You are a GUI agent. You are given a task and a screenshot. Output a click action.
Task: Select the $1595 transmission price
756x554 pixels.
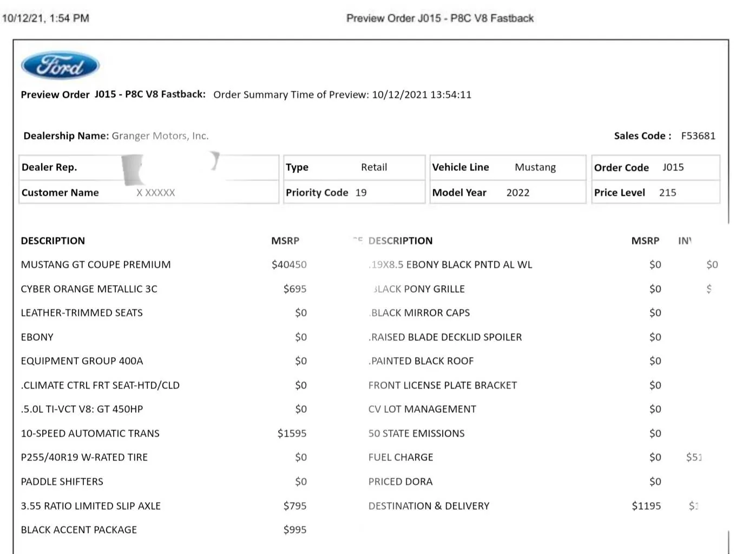point(292,433)
